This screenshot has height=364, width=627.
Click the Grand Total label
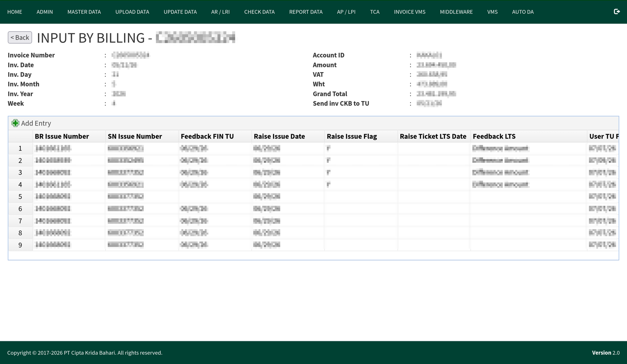click(x=330, y=94)
